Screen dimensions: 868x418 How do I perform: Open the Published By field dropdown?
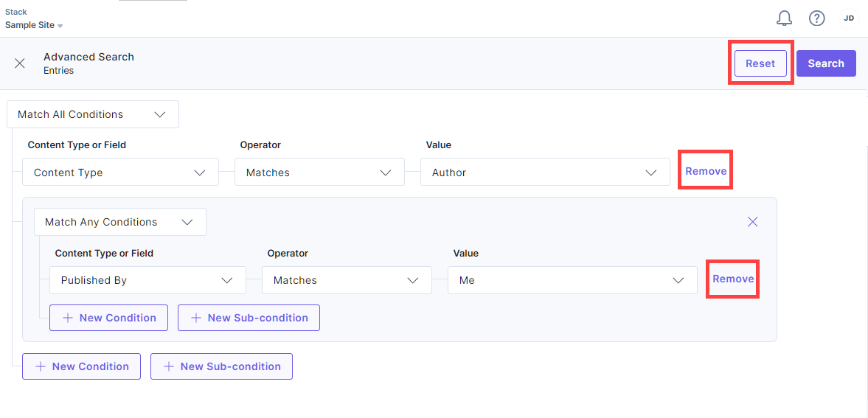pyautogui.click(x=147, y=280)
